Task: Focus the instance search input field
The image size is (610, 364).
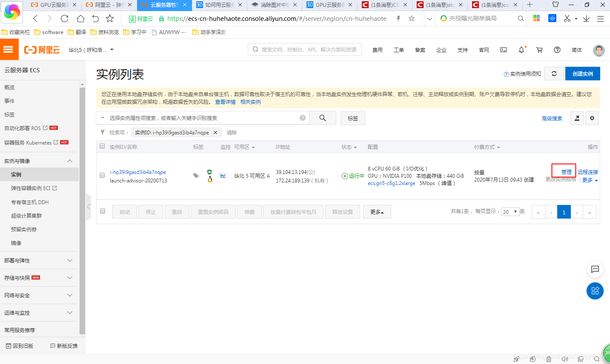Action: tap(203, 118)
